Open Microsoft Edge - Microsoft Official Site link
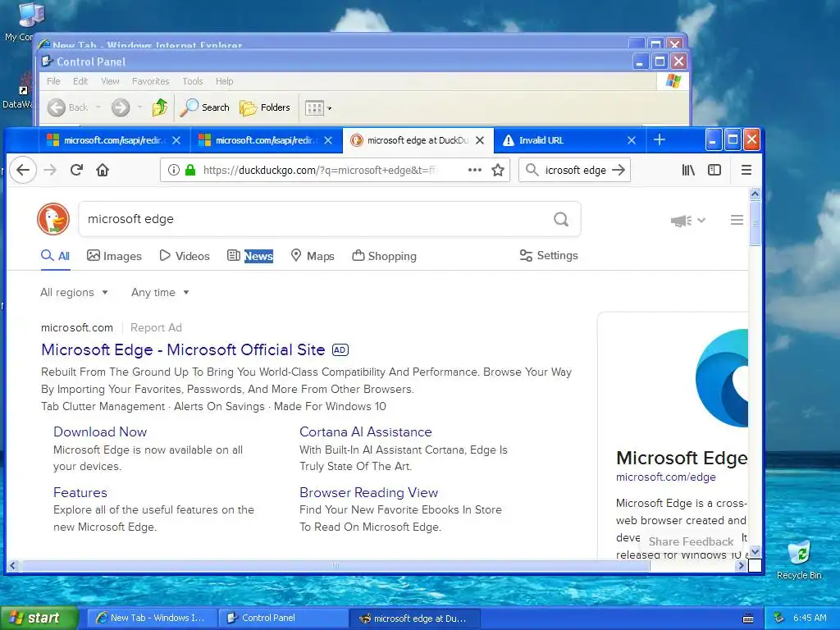The height and width of the screenshot is (630, 840). tap(183, 349)
